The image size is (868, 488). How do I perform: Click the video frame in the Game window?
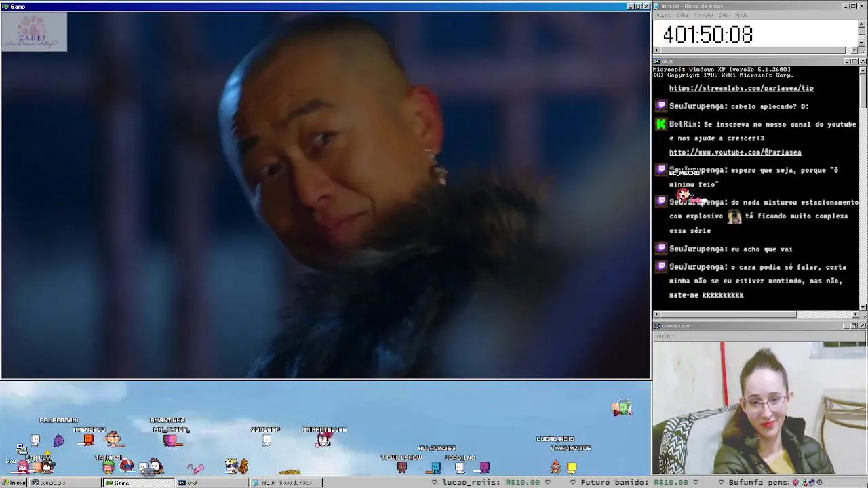pos(325,195)
